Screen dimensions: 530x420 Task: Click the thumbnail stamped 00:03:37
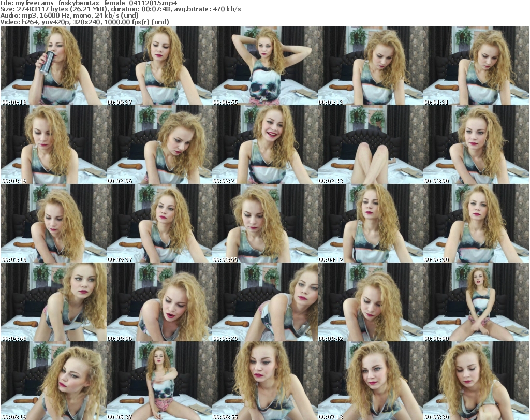coord(159,223)
